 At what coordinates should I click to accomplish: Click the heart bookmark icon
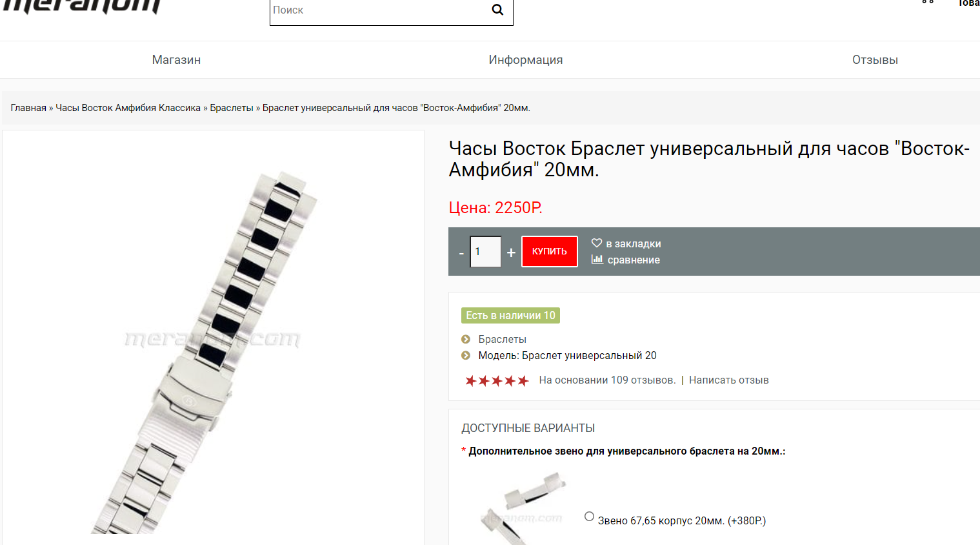point(597,243)
